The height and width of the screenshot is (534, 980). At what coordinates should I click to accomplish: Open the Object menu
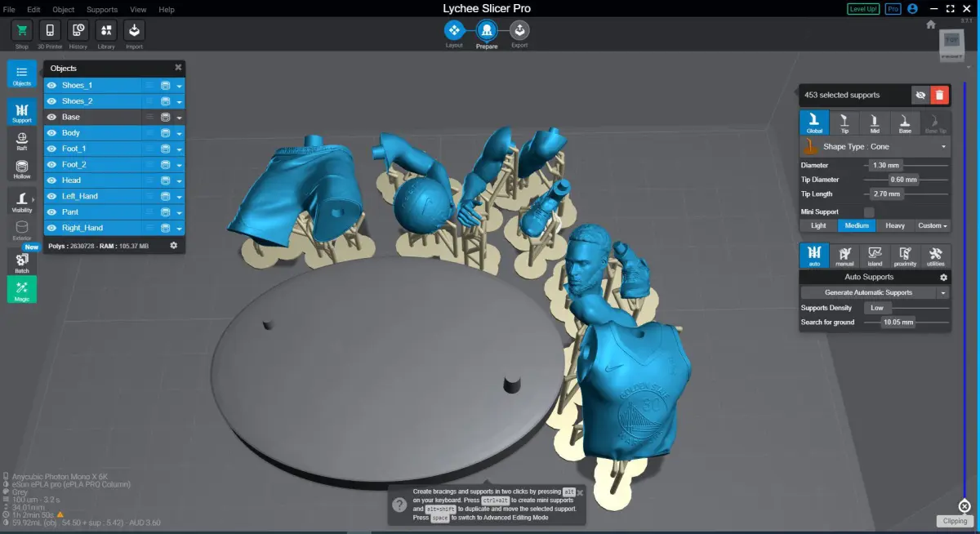[x=63, y=9]
